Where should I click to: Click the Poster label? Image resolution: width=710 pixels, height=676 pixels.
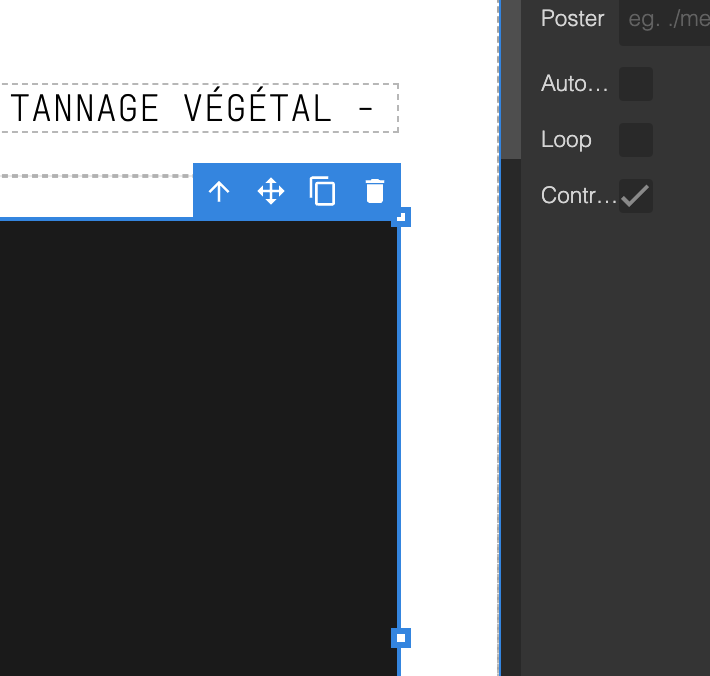pos(572,19)
